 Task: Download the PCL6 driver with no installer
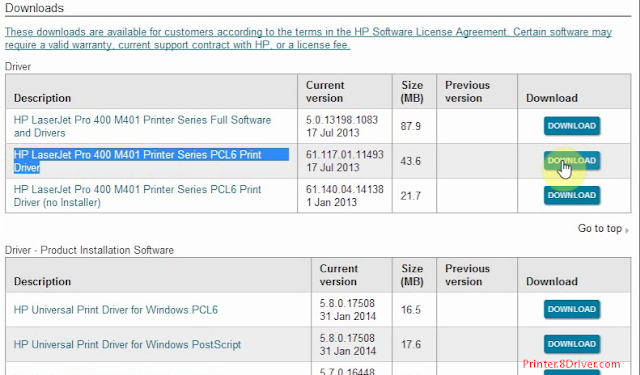572,195
